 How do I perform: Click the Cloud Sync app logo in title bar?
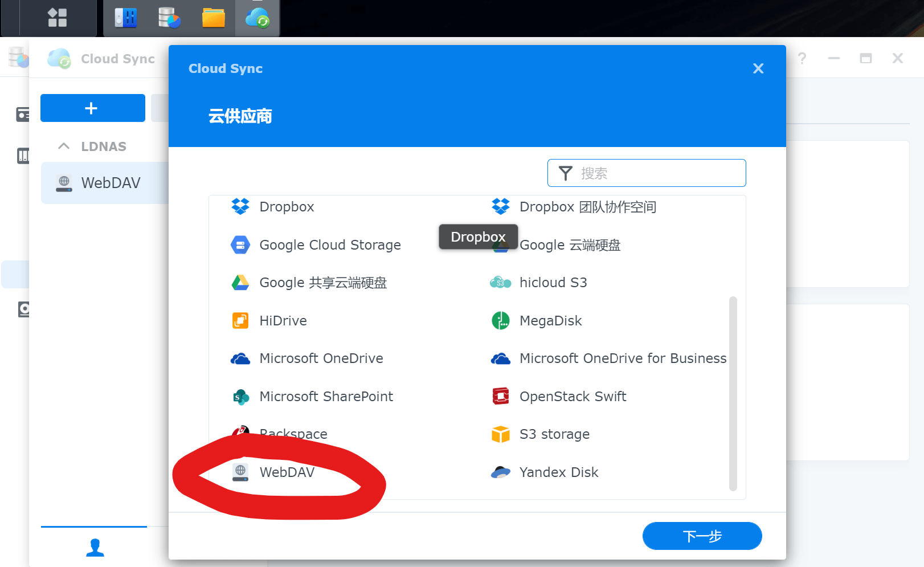click(59, 59)
